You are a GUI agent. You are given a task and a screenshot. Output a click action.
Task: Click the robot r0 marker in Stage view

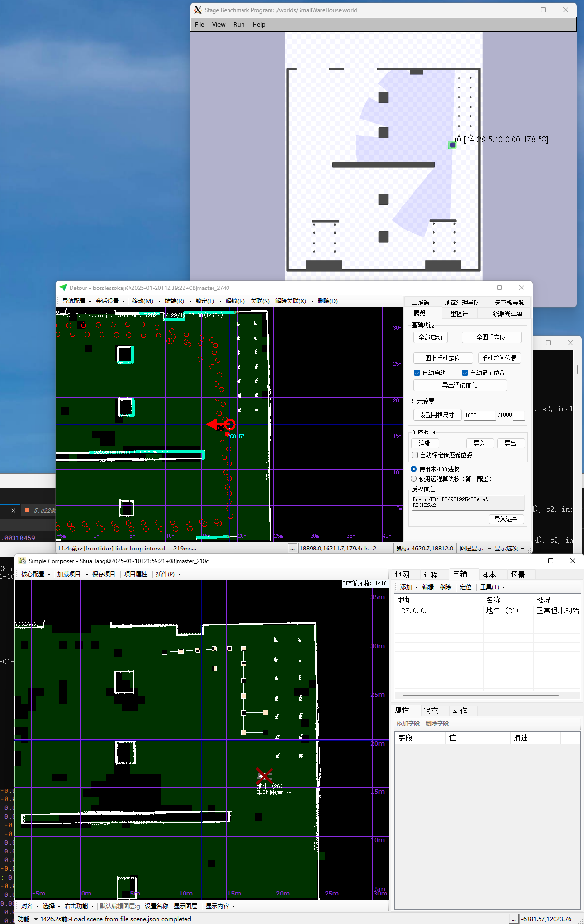(452, 144)
